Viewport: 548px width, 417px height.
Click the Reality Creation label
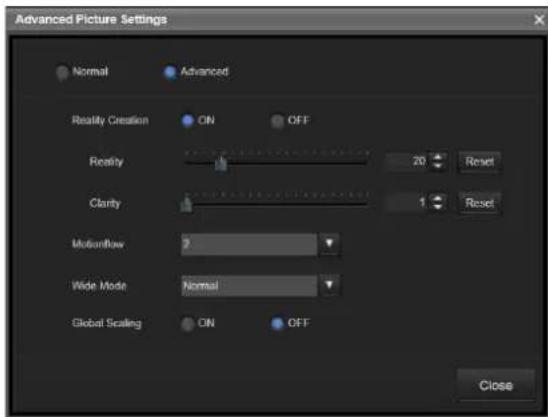110,120
